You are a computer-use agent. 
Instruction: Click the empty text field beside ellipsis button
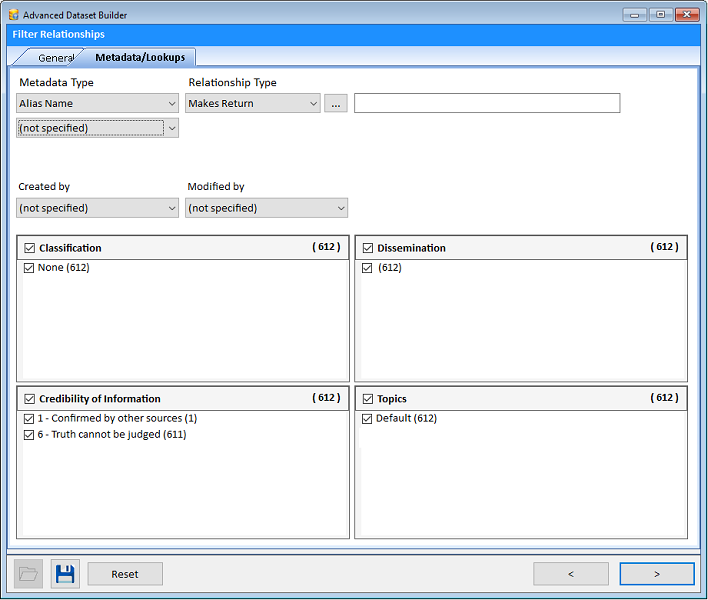point(487,103)
